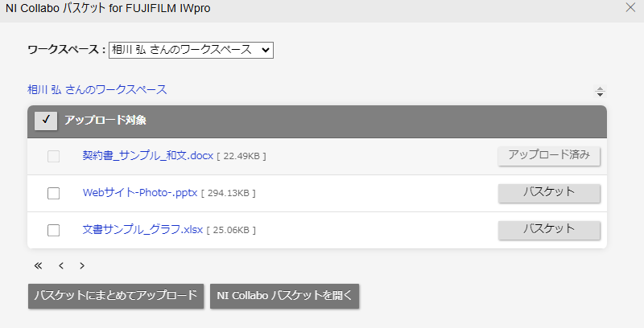Close the NI Collabo バスケット dialog
The image size is (644, 328).
[630, 7]
